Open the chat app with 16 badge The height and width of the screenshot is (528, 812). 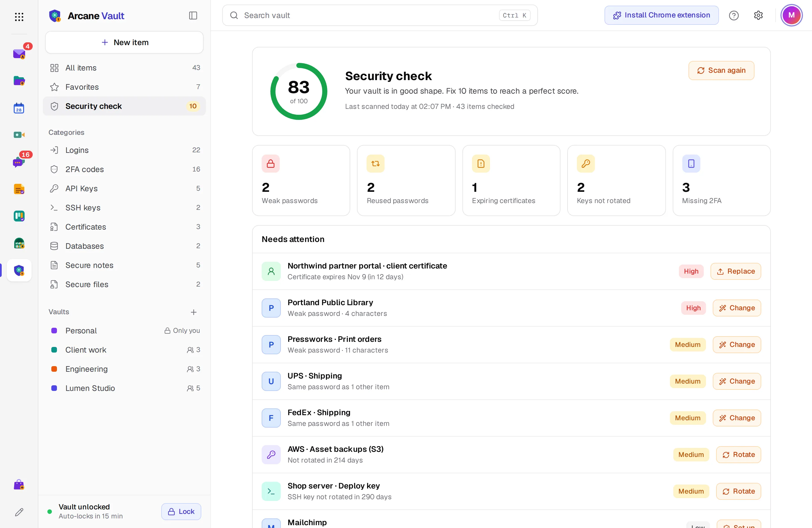pyautogui.click(x=19, y=162)
